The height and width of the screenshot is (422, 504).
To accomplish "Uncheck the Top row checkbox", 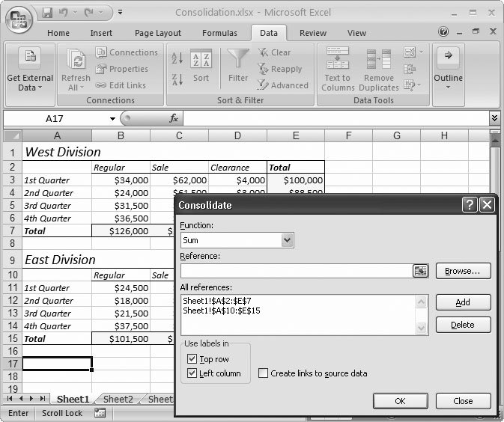I will click(x=192, y=360).
